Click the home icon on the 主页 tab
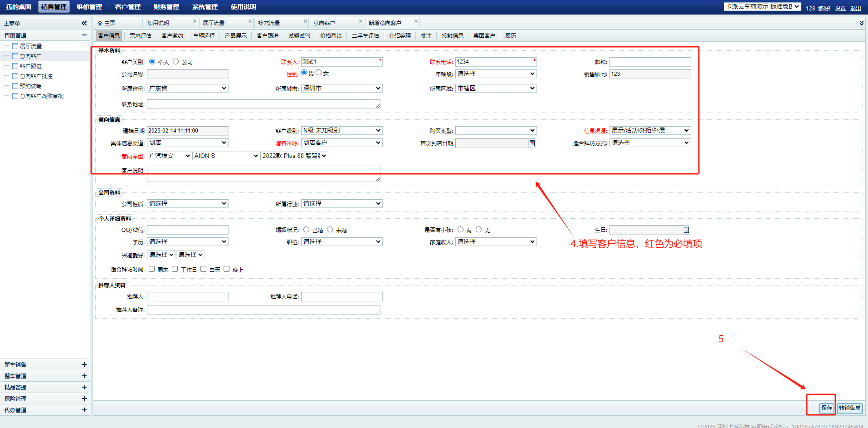Viewport: 868px width, 428px height. tap(100, 23)
